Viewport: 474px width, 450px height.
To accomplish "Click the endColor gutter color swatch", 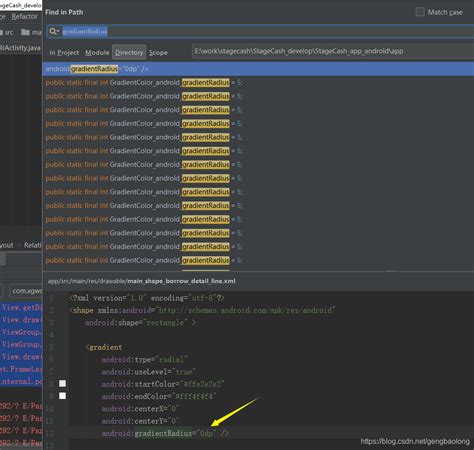I will pyautogui.click(x=62, y=396).
